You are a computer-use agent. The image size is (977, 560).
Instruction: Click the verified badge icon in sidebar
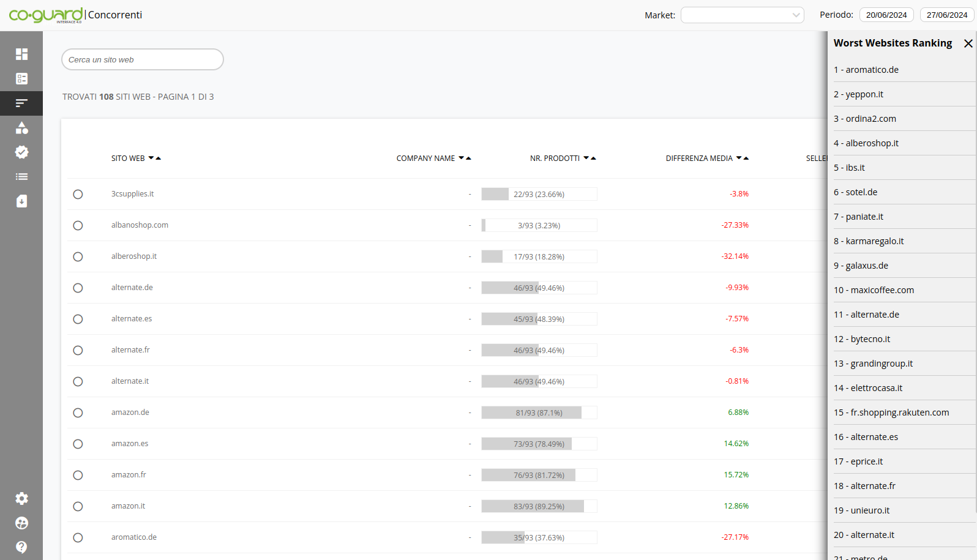click(x=21, y=152)
